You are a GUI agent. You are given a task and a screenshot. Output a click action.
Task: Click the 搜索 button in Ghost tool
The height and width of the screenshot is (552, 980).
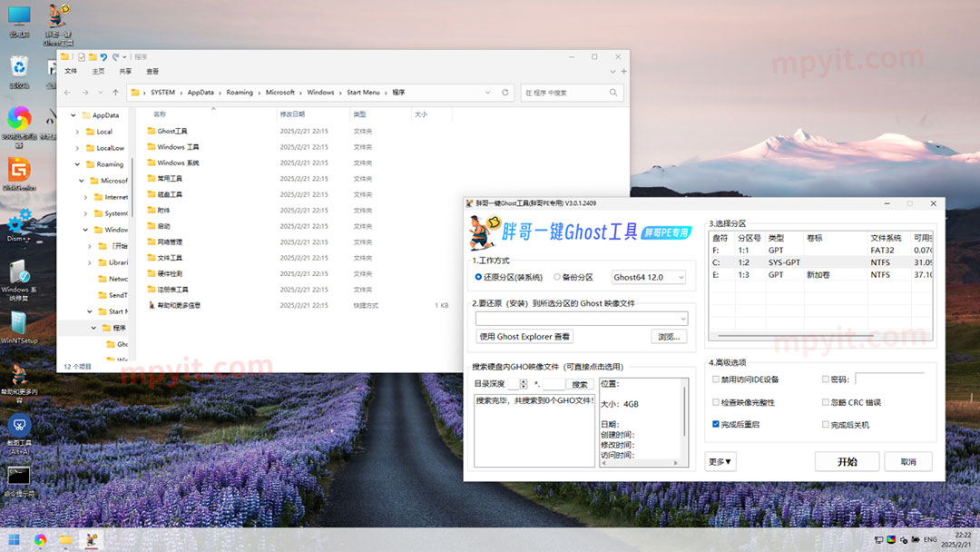tap(579, 384)
